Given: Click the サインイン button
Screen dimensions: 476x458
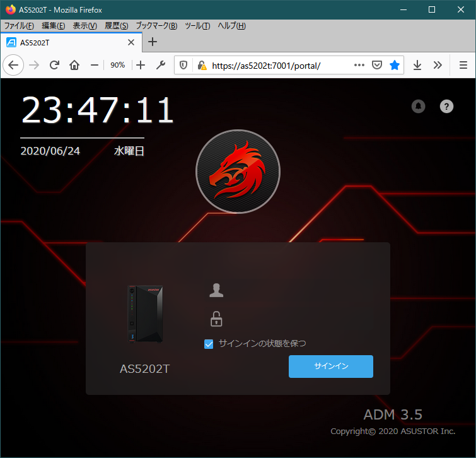Looking at the screenshot, I should [331, 367].
